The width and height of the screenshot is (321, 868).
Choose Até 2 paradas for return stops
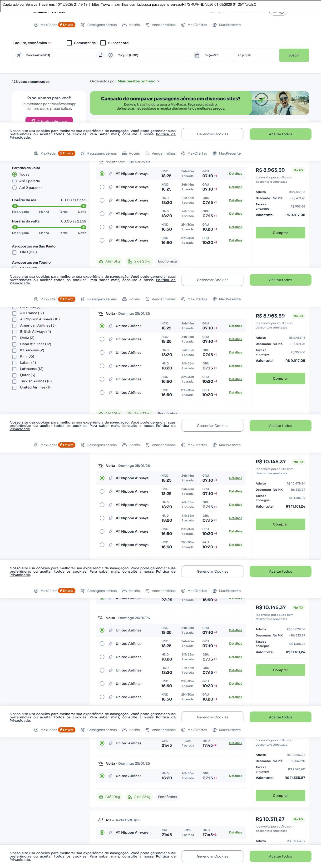(x=15, y=188)
